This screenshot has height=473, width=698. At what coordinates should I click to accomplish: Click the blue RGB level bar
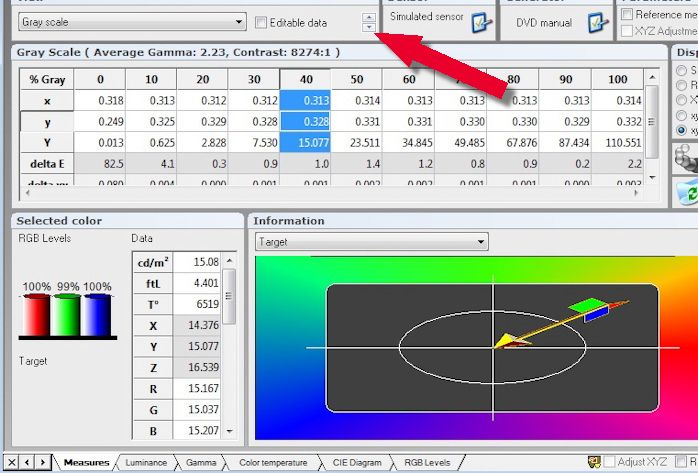(x=97, y=315)
